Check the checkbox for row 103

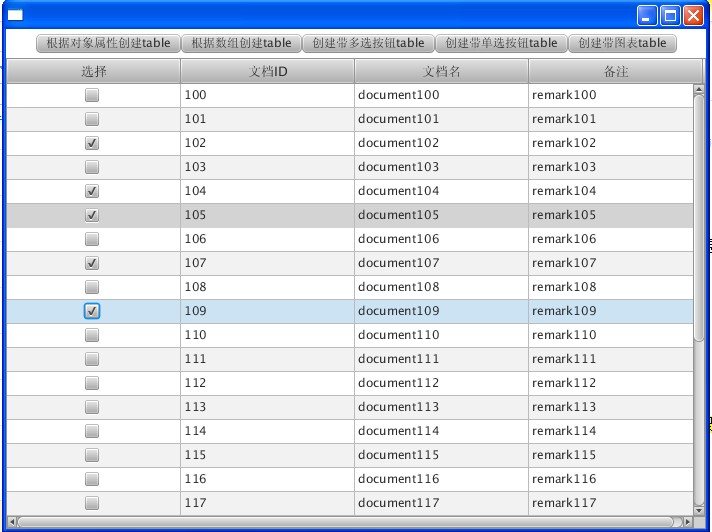pos(92,167)
